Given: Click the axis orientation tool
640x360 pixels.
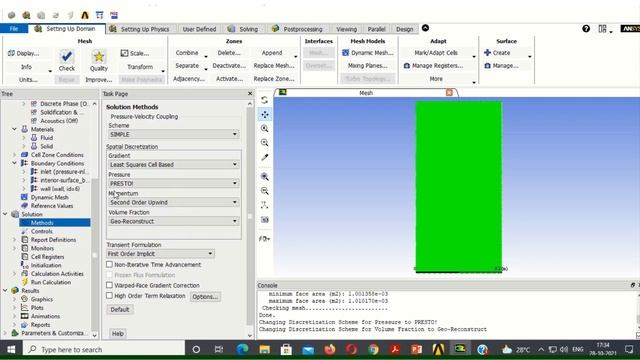Looking at the screenshot, I should coord(264,205).
